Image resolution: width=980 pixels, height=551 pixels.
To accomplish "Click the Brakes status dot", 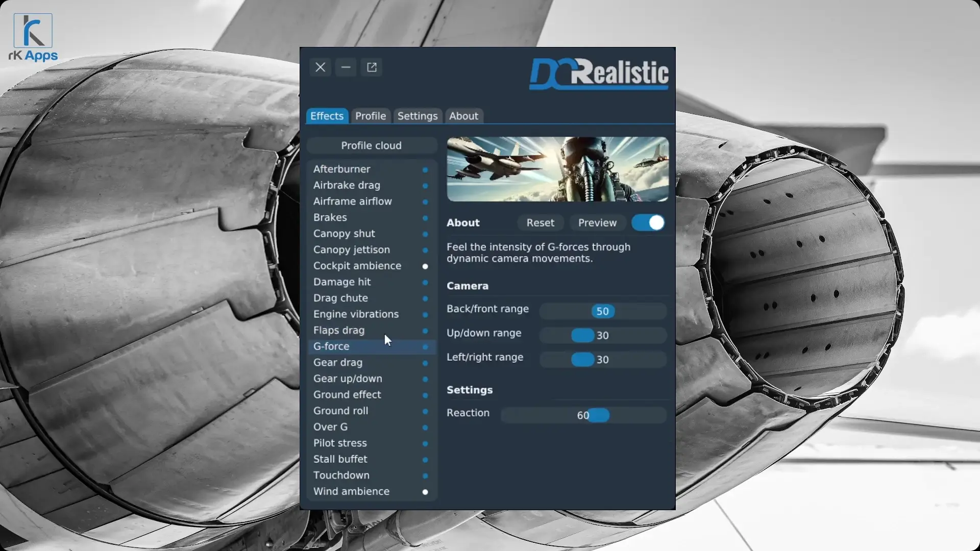I will 425,218.
